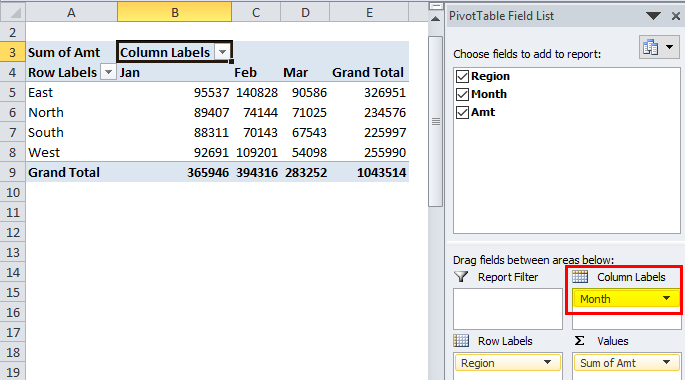
Task: Select column E header
Action: pyautogui.click(x=369, y=13)
